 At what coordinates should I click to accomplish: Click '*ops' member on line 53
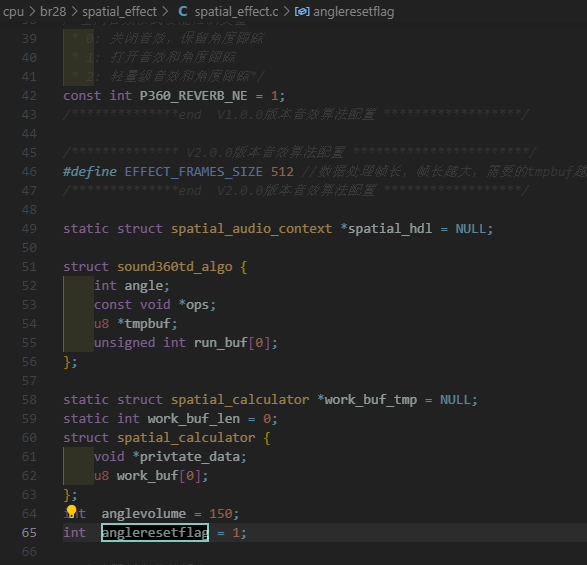tap(194, 305)
